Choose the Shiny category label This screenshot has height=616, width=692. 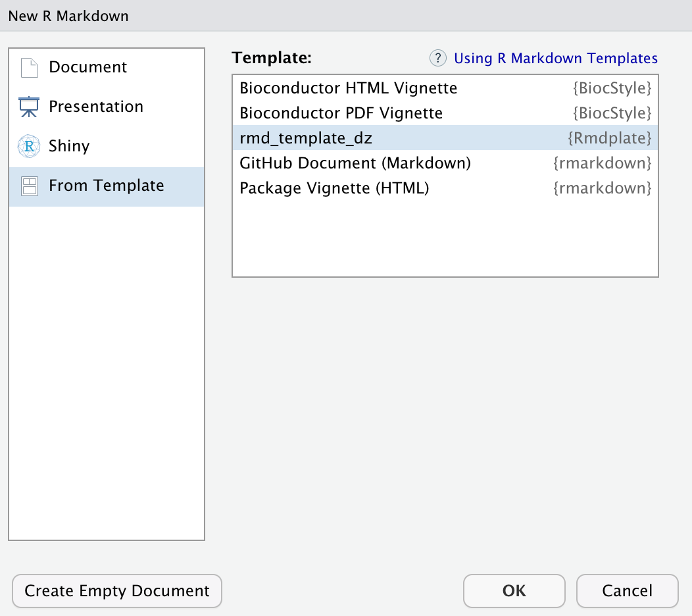coord(69,146)
